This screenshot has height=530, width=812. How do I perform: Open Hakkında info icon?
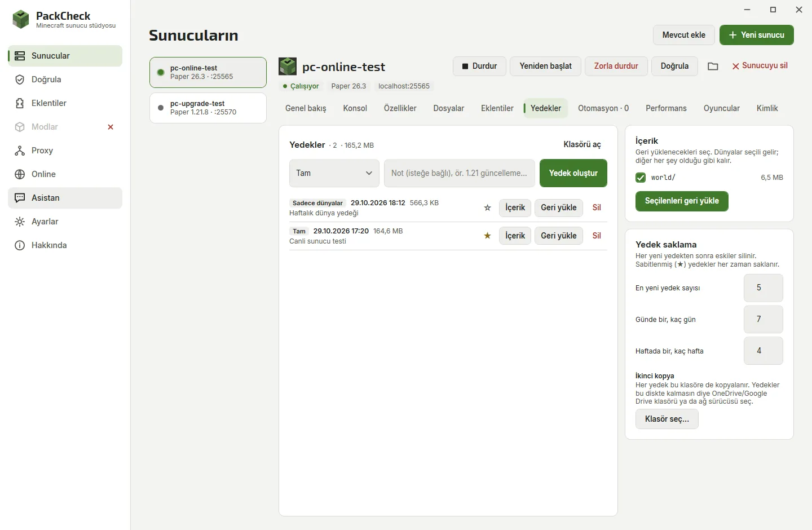(x=20, y=245)
